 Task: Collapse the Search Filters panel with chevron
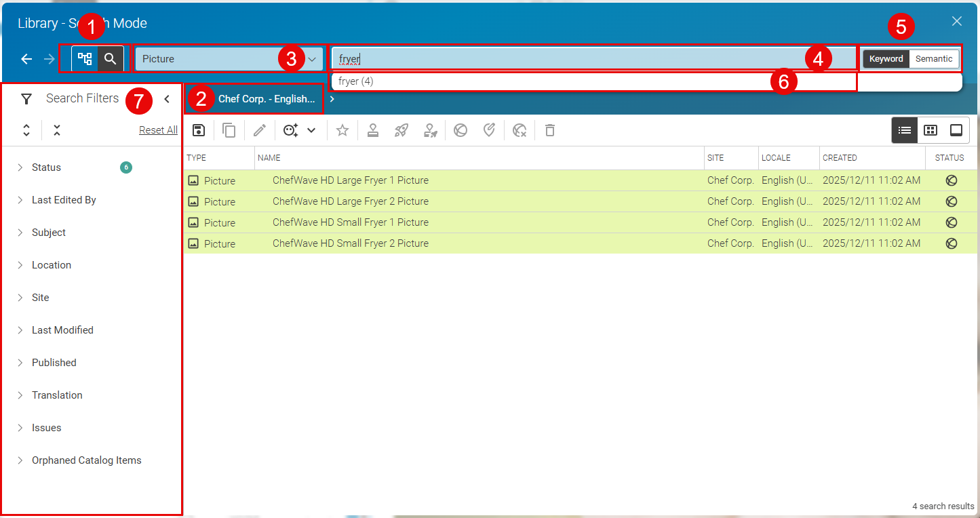pos(167,98)
